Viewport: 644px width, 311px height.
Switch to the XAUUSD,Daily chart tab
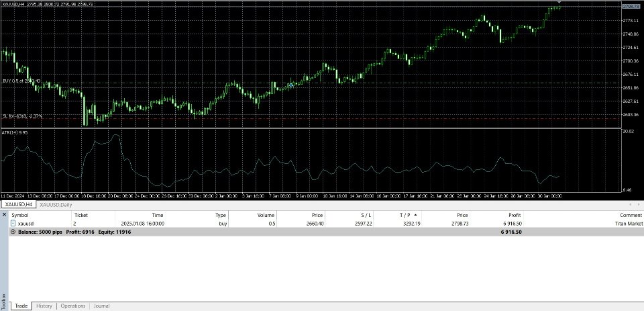pyautogui.click(x=56, y=204)
